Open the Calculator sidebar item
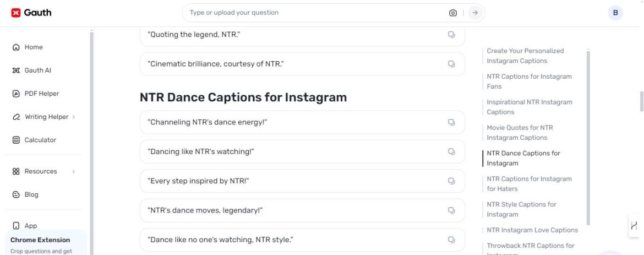 click(x=34, y=140)
